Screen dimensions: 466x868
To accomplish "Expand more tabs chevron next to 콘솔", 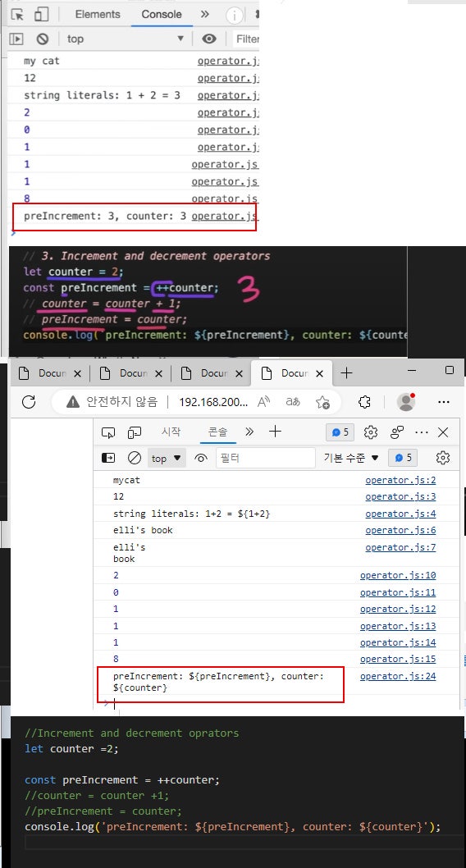I will (x=249, y=432).
